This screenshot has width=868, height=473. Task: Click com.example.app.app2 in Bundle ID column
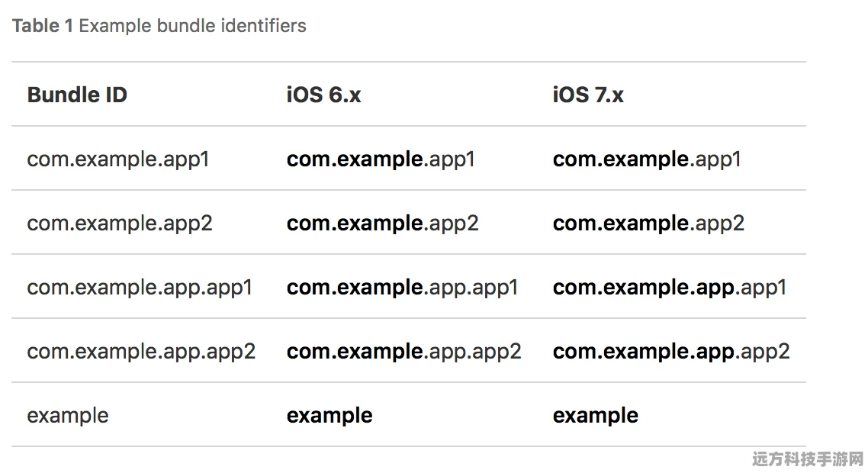coord(141,352)
